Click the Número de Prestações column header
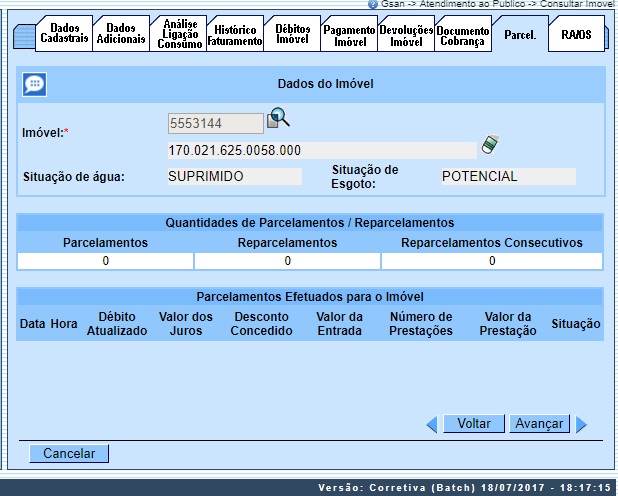Screen dimensions: 618x496 (x=421, y=324)
